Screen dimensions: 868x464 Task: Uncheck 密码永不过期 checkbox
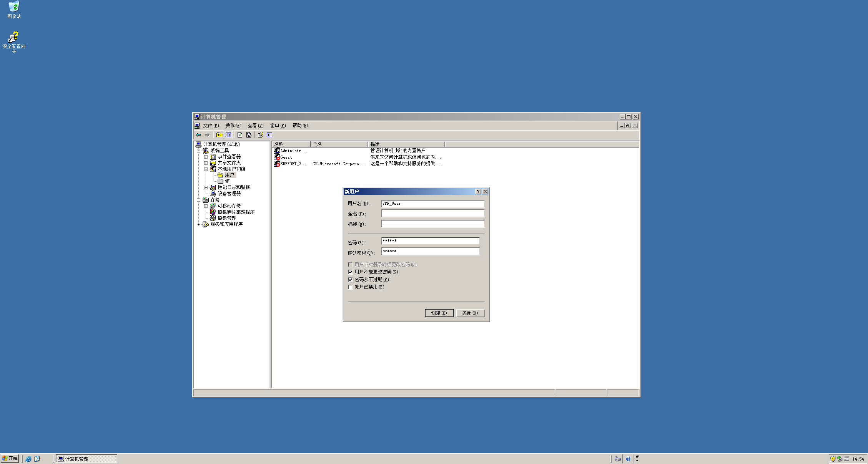350,280
